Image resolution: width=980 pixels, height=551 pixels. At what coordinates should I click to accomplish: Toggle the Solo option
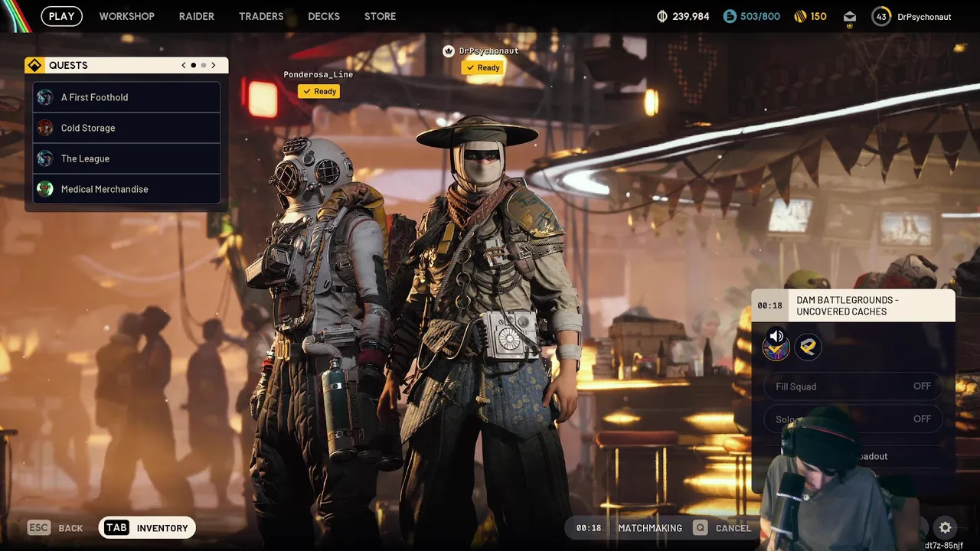[853, 419]
